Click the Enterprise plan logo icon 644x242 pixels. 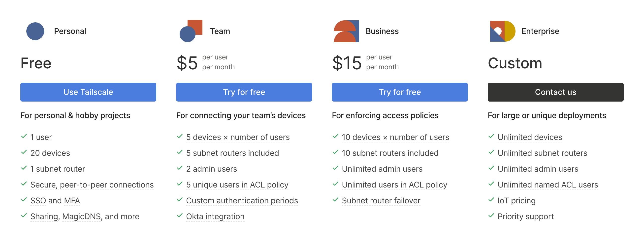502,31
